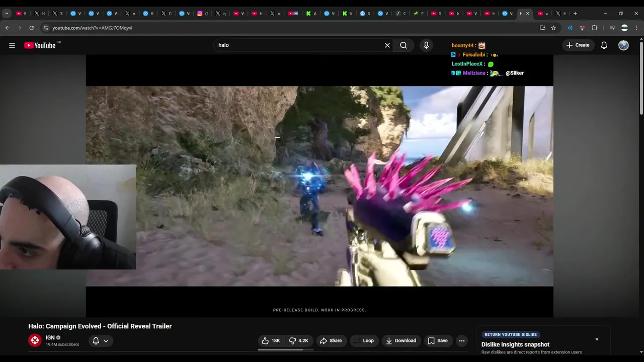This screenshot has width=644, height=362.
Task: Clear the halo search text
Action: coord(387,45)
